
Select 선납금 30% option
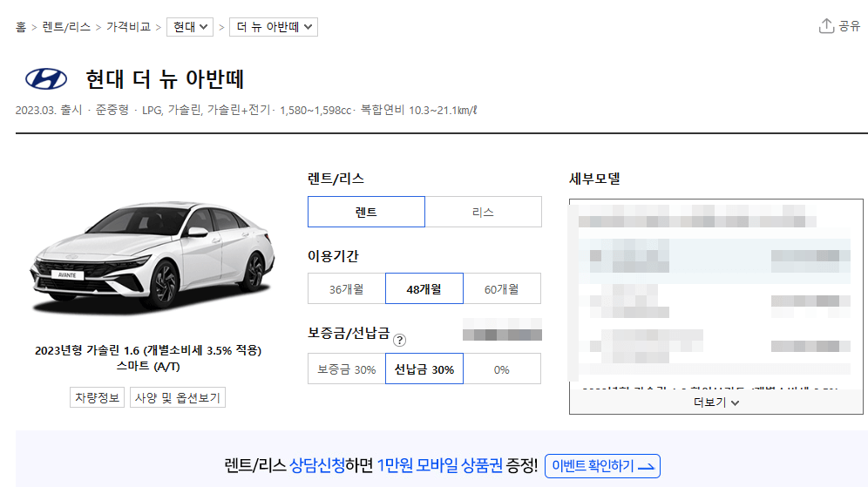point(424,369)
